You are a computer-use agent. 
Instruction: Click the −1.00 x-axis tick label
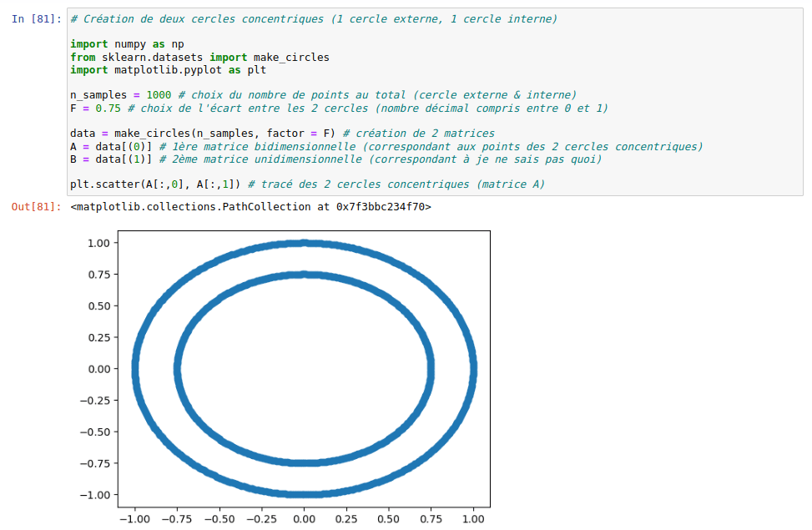(x=134, y=519)
